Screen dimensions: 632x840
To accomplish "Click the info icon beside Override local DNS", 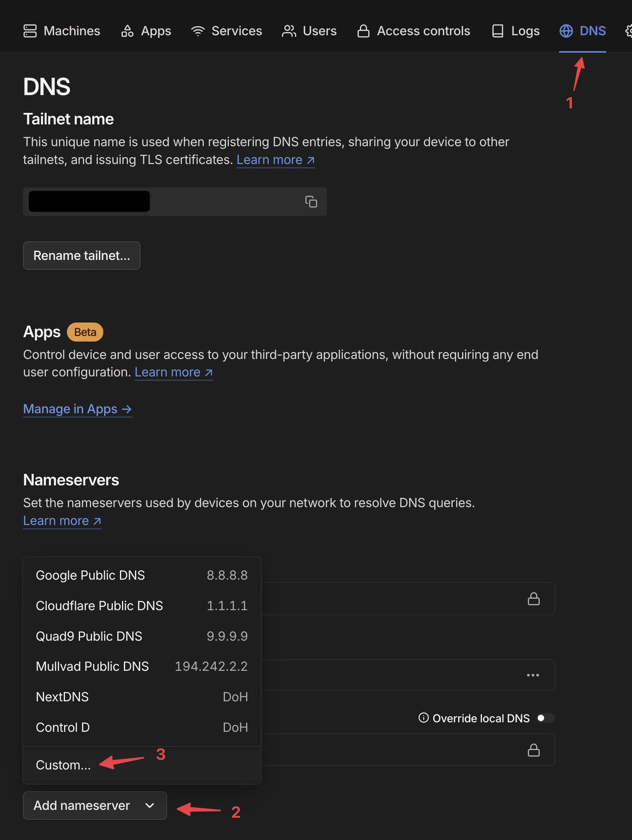I will pyautogui.click(x=423, y=718).
